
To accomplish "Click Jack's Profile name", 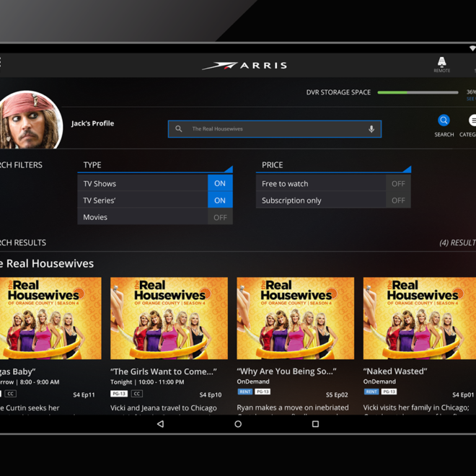I will point(92,123).
